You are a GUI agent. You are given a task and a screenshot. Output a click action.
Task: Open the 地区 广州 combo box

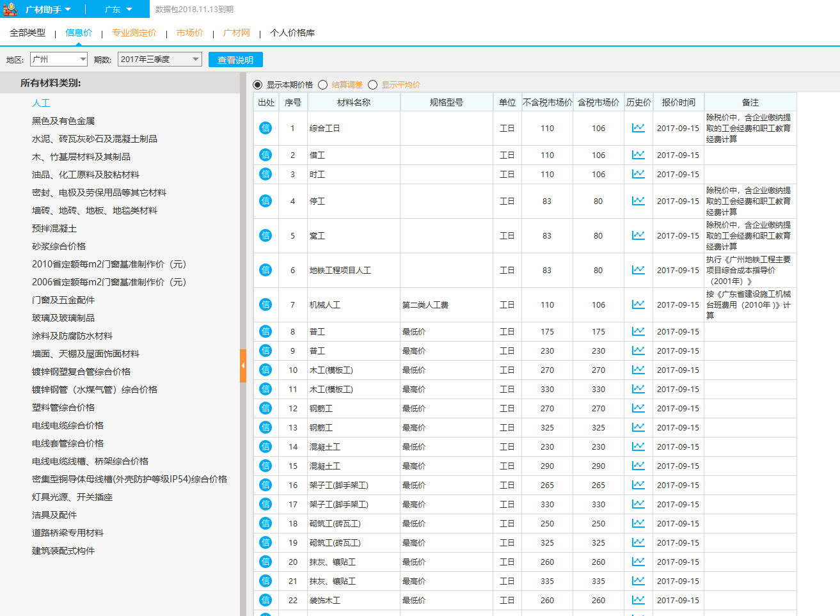coord(59,59)
